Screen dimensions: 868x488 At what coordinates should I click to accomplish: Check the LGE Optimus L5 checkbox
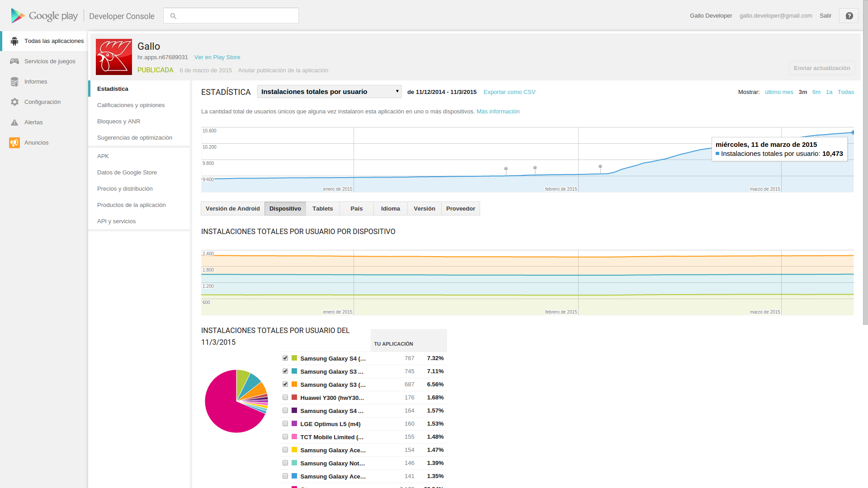tap(285, 424)
